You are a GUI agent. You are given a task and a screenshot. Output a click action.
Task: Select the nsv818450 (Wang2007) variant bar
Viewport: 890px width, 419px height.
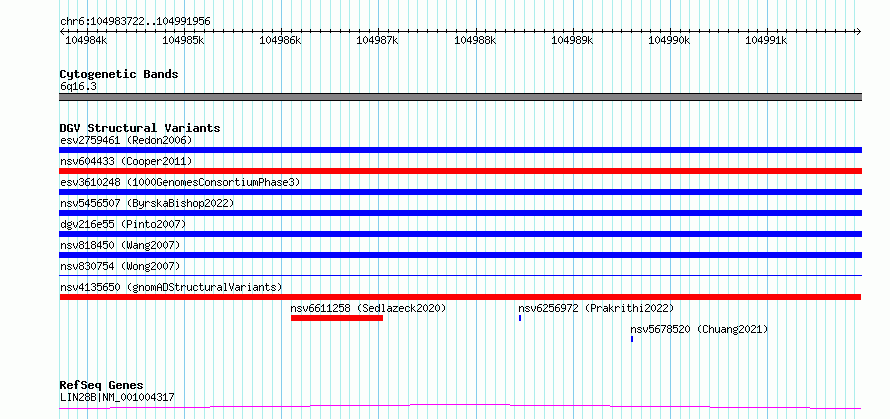(460, 255)
